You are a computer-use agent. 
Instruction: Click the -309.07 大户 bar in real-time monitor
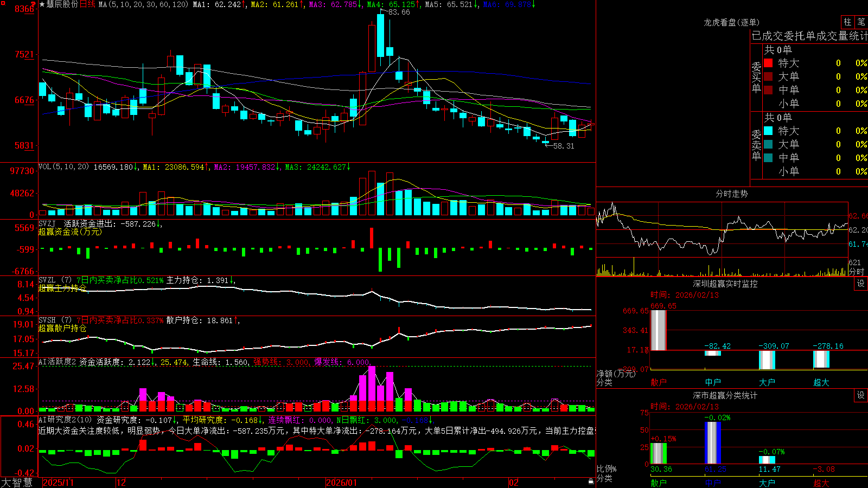tap(767, 360)
